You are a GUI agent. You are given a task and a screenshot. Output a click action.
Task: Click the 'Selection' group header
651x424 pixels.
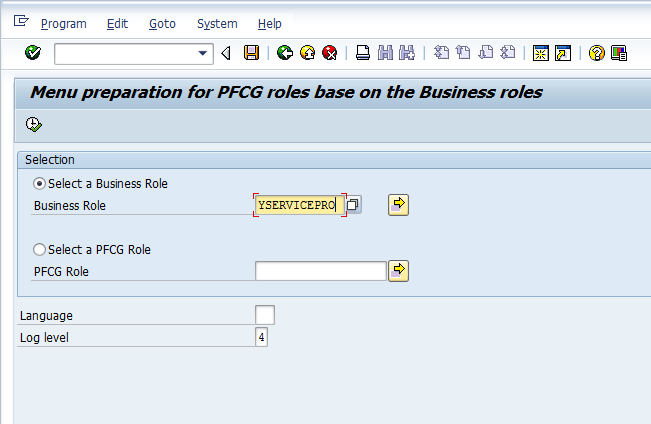pyautogui.click(x=50, y=160)
